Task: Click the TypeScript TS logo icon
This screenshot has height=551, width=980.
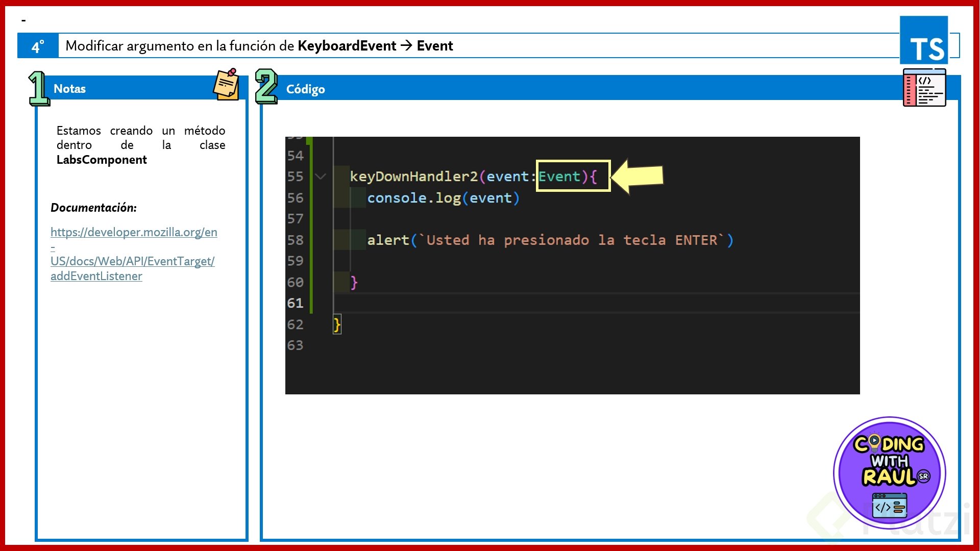Action: pos(923,40)
